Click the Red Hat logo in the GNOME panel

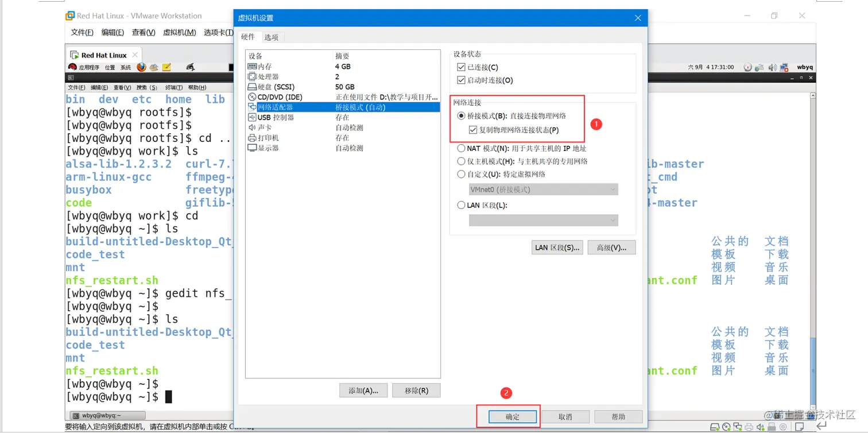click(72, 67)
